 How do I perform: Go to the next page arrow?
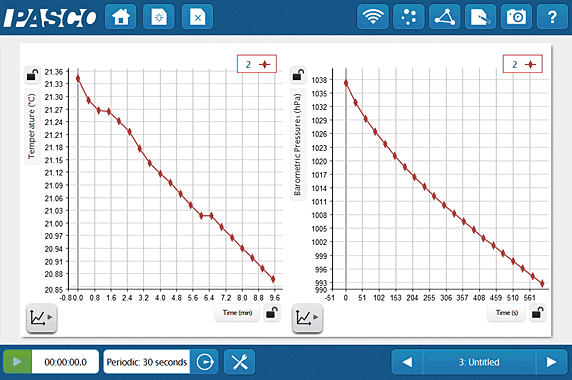551,362
